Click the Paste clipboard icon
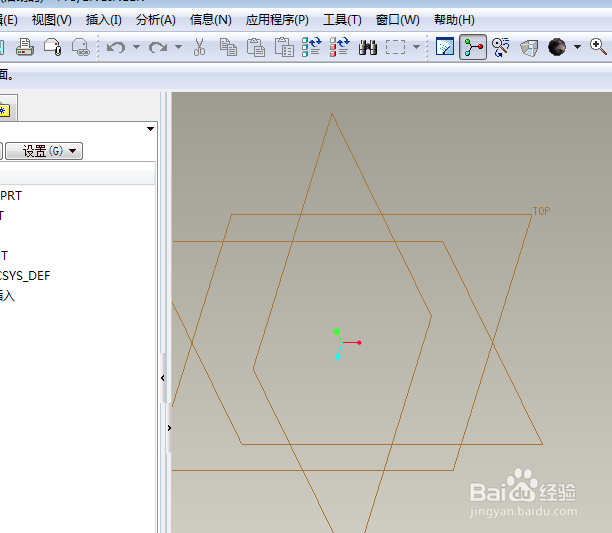This screenshot has height=533, width=612. pos(256,47)
